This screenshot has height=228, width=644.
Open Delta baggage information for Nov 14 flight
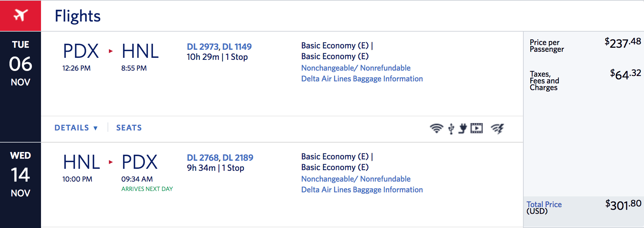[x=362, y=190]
